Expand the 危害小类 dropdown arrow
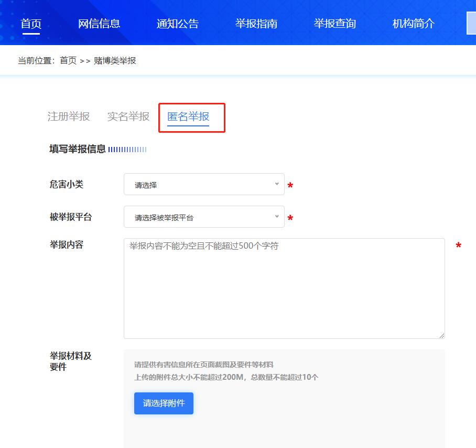 (277, 185)
